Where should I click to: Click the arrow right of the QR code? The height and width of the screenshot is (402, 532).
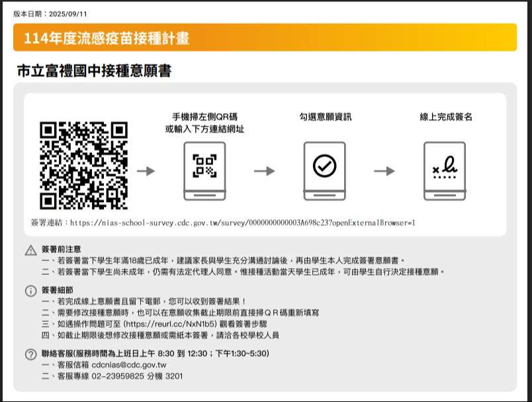(146, 171)
